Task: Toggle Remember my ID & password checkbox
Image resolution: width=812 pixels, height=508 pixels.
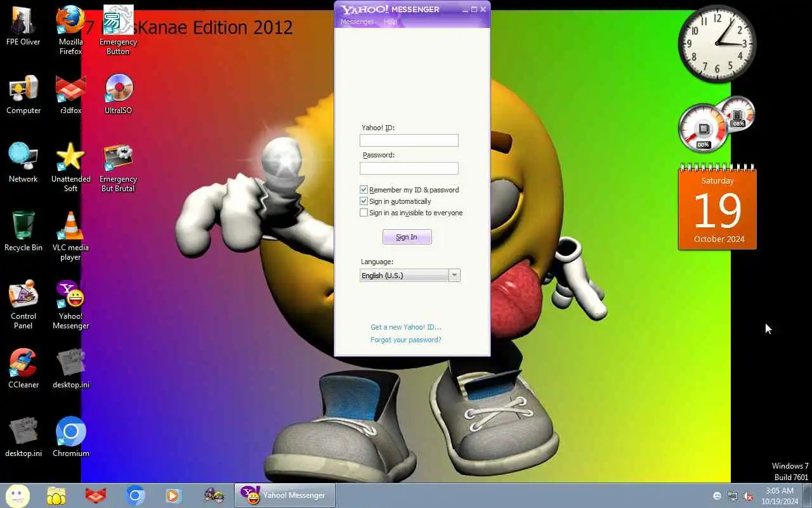Action: [x=363, y=190]
